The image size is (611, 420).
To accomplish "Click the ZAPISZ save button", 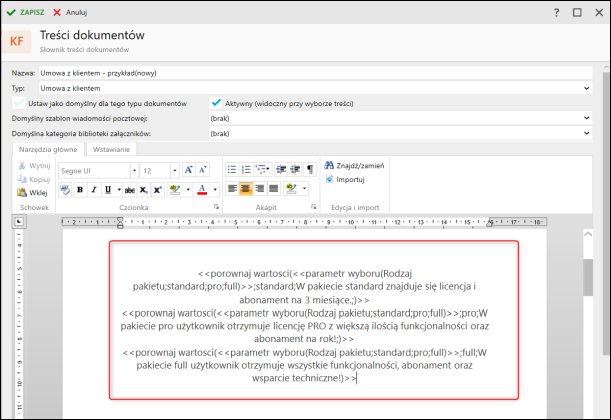I will pyautogui.click(x=25, y=12).
